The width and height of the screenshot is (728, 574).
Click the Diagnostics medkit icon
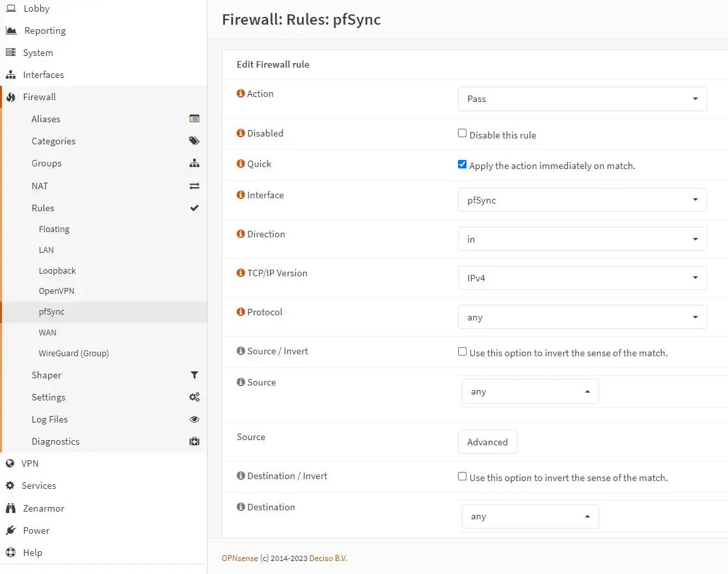195,441
